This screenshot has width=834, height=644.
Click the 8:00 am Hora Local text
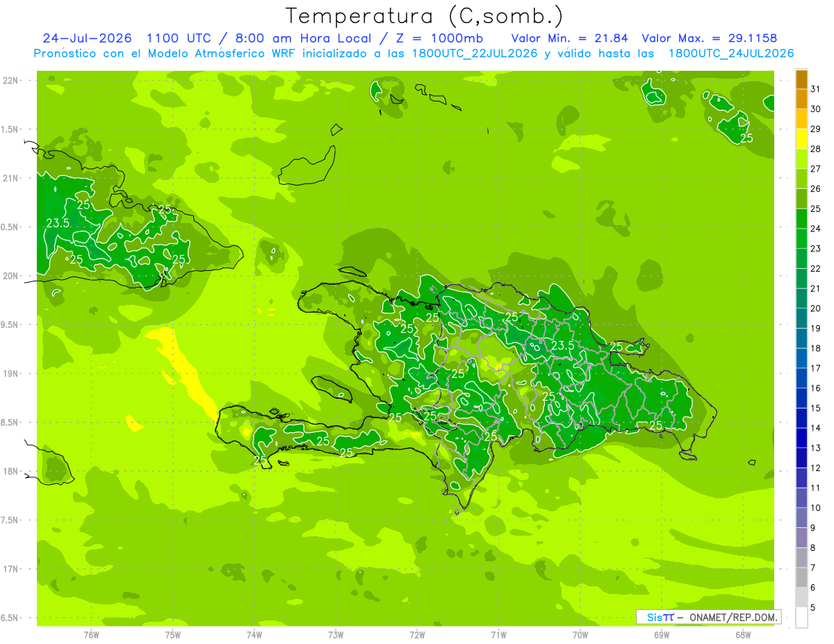[306, 38]
